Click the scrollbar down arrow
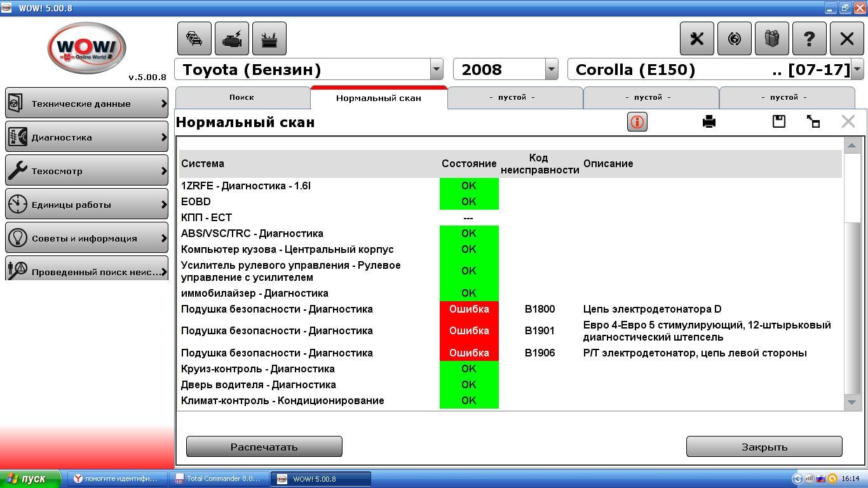 (852, 402)
